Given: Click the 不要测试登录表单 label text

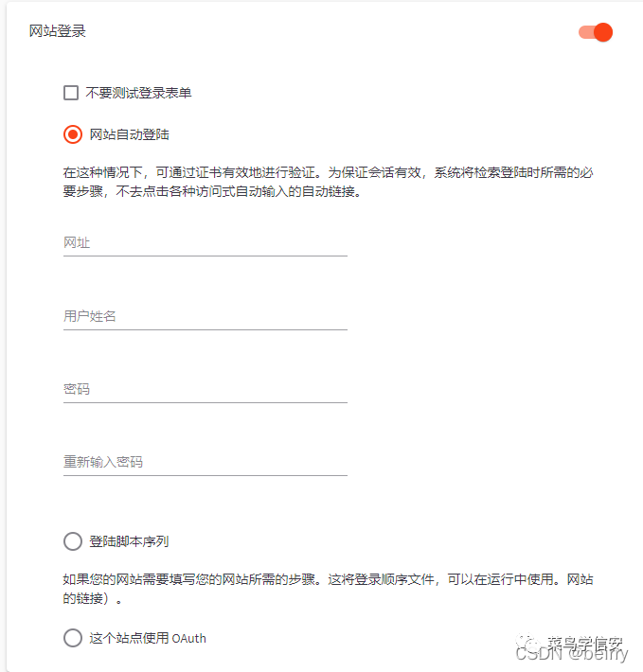Looking at the screenshot, I should [139, 93].
